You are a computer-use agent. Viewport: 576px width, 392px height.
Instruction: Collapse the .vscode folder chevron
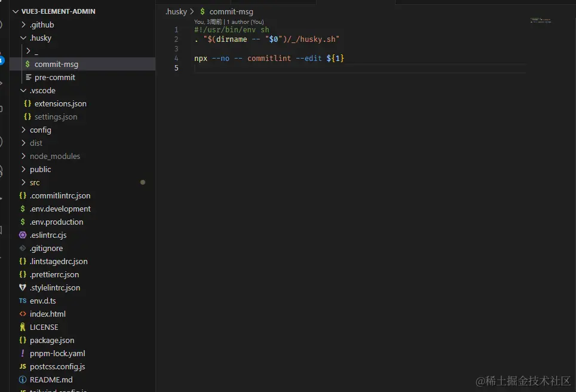pyautogui.click(x=23, y=90)
